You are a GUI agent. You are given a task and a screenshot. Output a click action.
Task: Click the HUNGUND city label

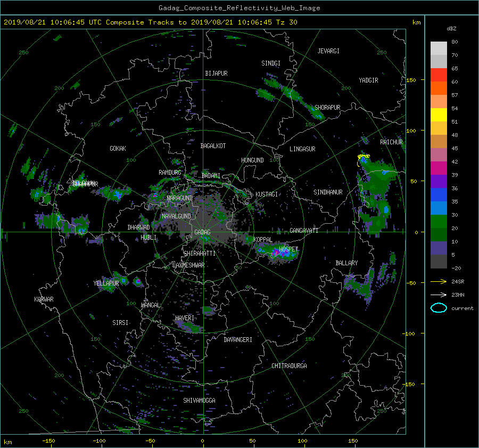(252, 160)
